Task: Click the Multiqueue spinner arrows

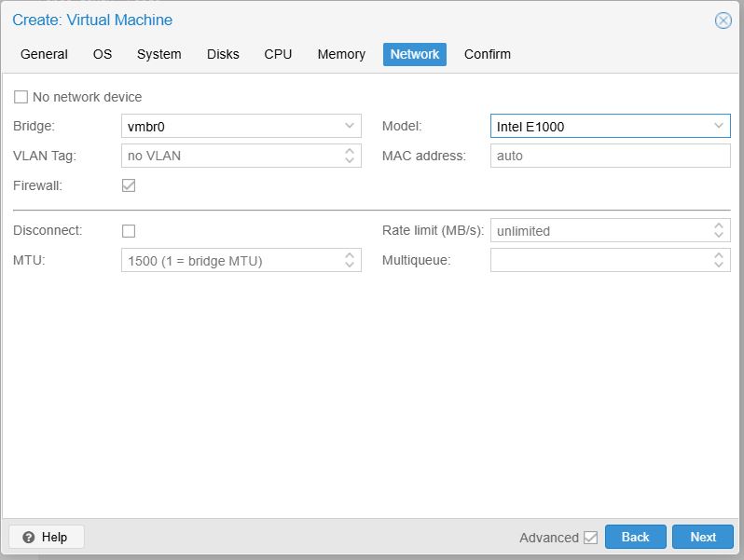Action: click(719, 260)
